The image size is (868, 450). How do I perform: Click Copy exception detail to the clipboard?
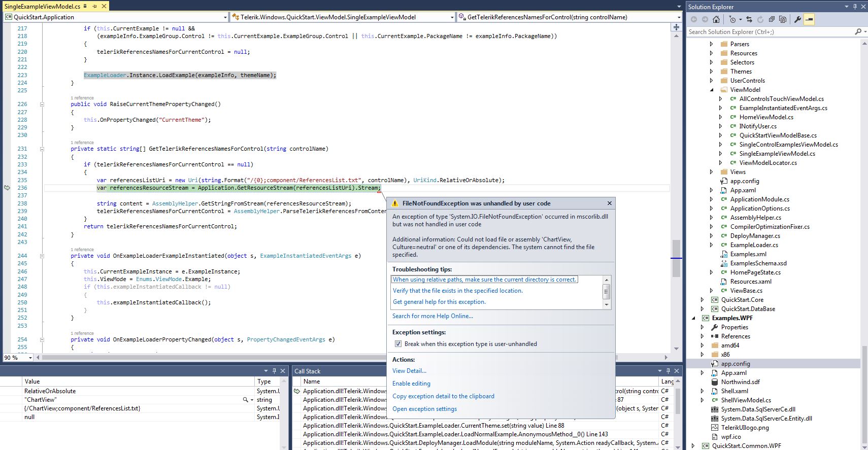(x=443, y=396)
